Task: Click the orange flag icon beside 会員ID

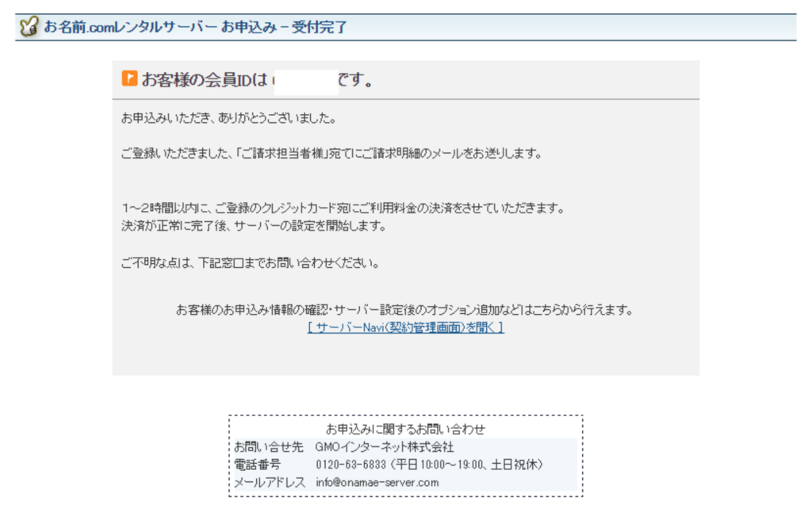Action: pos(129,78)
